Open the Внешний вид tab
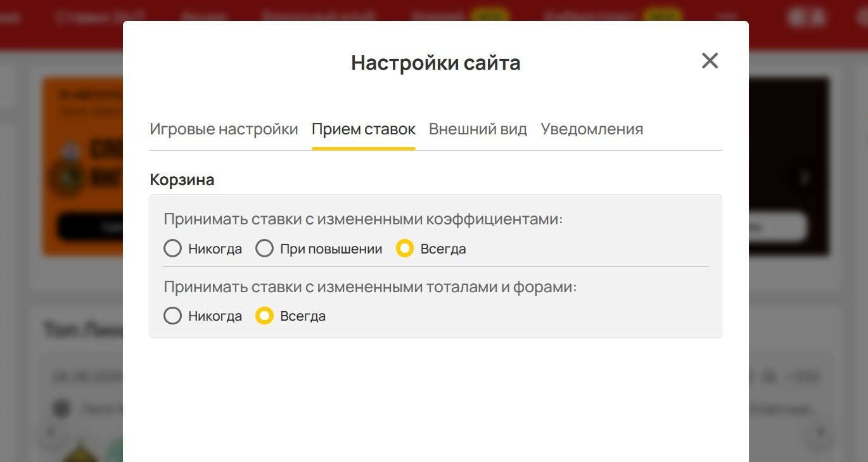868x462 pixels. pos(478,129)
